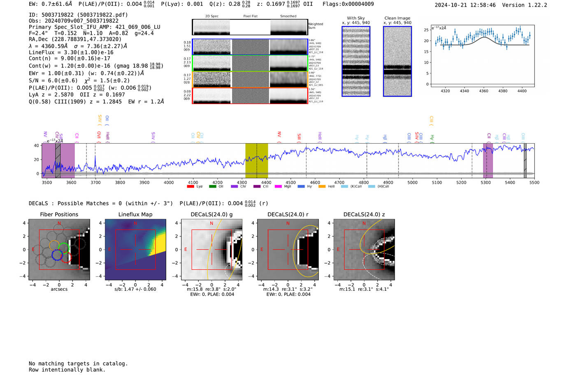Click the S/N = 6.0 value line
The width and height of the screenshot is (576, 392).
tap(79, 81)
